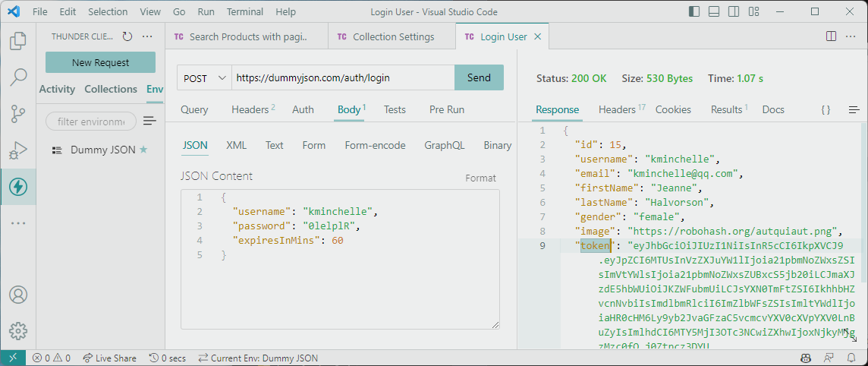Viewport: 868px width, 366px height.
Task: Close the Login User tab
Action: [x=537, y=37]
